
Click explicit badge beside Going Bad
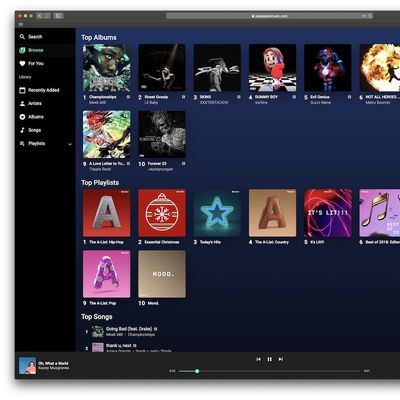click(156, 329)
